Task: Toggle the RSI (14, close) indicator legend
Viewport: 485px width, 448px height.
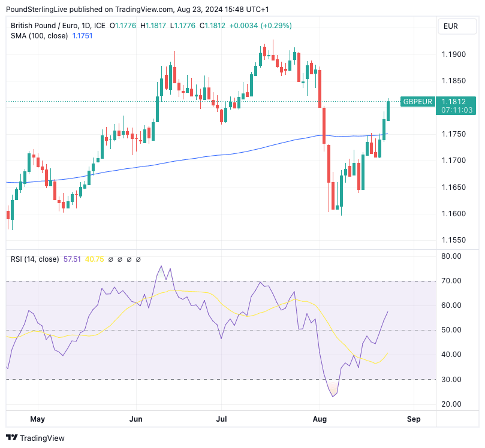Action: pos(35,259)
